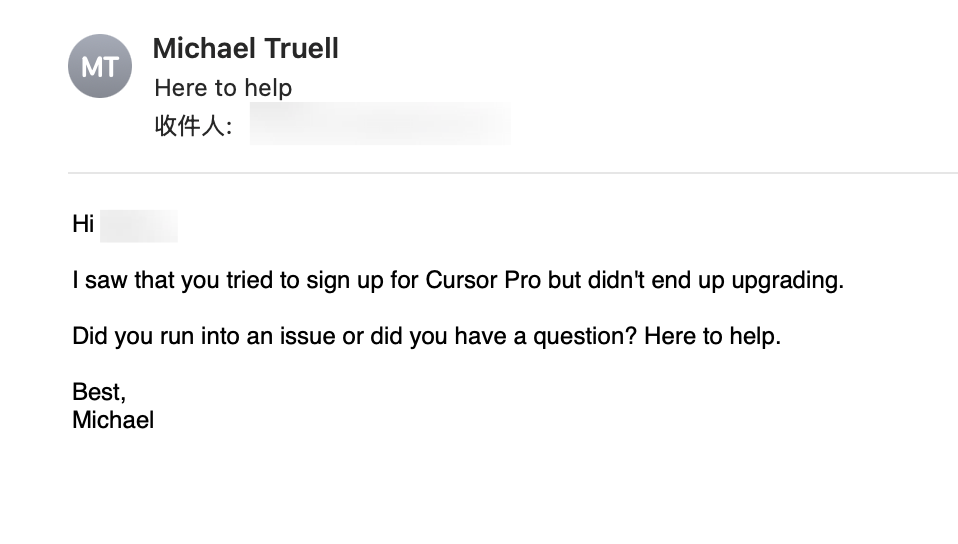Click the Hi greeting word
The width and height of the screenshot is (958, 544).
pos(83,224)
